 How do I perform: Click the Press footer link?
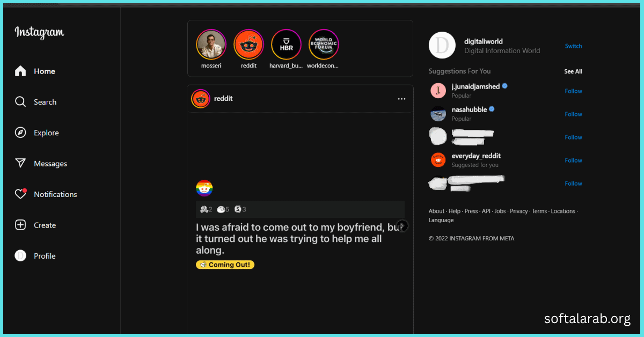(471, 211)
